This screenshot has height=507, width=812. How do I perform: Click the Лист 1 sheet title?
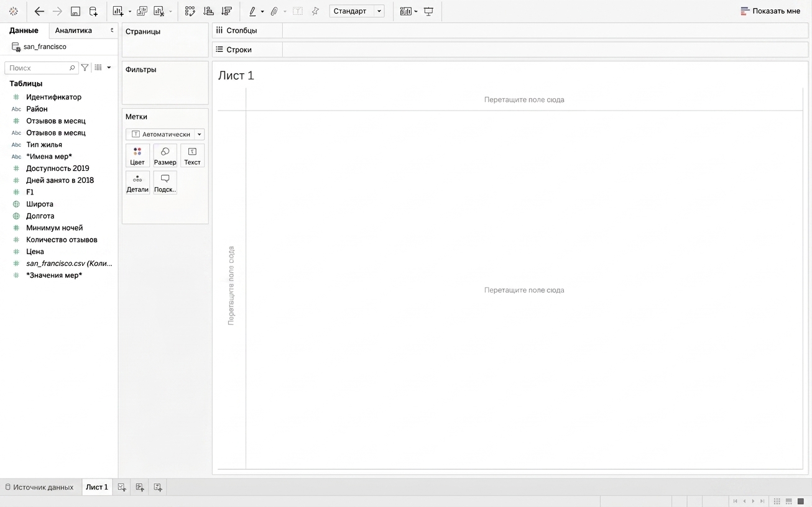pos(236,76)
